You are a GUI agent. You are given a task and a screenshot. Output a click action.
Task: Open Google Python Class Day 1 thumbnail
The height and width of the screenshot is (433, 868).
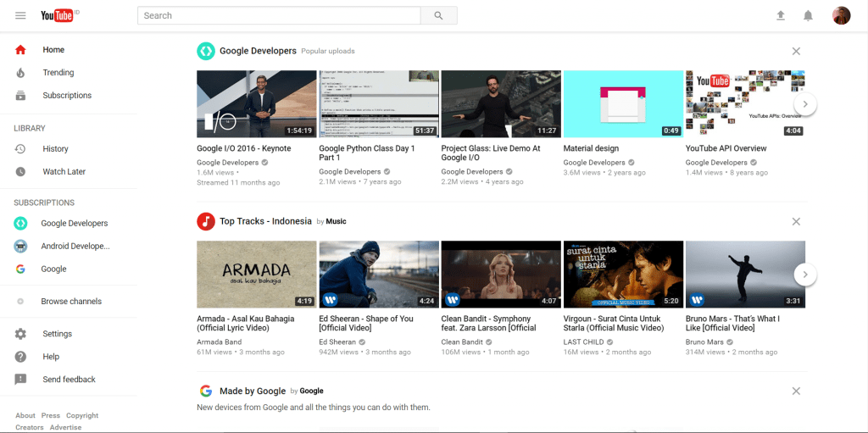[x=379, y=104]
